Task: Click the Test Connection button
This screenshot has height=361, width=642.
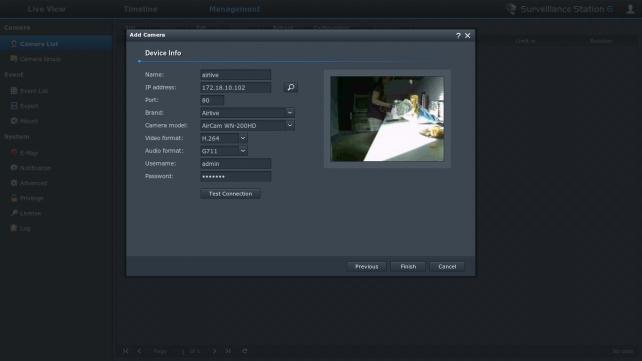Action: click(x=231, y=194)
